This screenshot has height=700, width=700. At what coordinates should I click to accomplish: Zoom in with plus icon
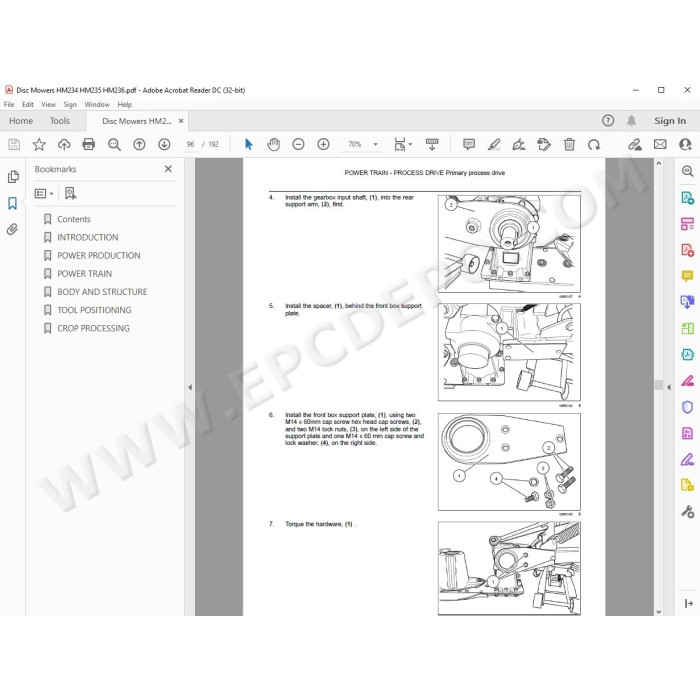point(323,144)
